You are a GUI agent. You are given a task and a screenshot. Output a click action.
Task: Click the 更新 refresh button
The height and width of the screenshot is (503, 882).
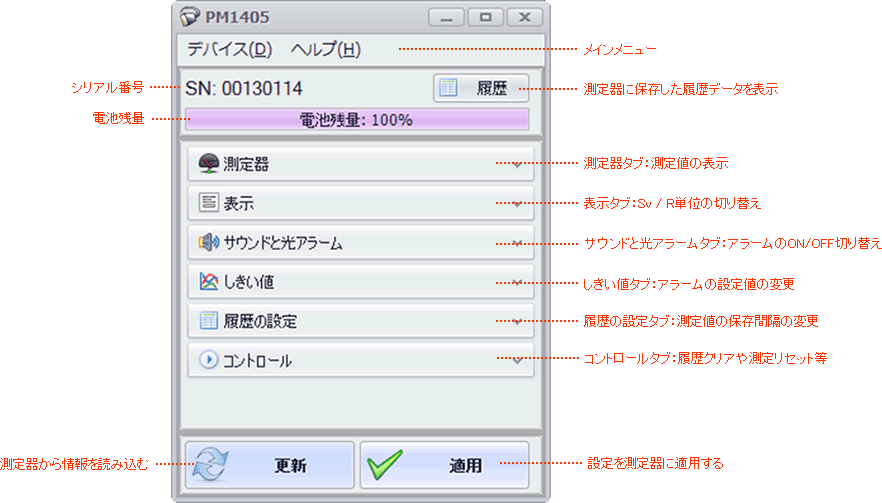(x=270, y=465)
